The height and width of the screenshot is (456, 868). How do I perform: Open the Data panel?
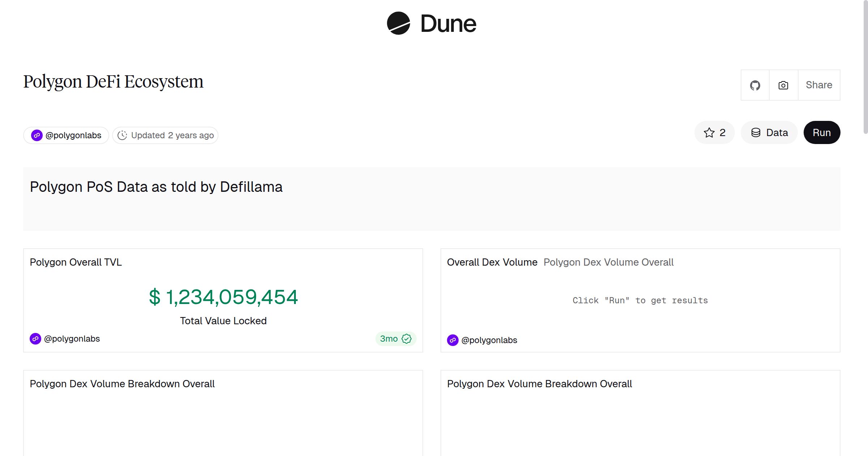(x=769, y=132)
